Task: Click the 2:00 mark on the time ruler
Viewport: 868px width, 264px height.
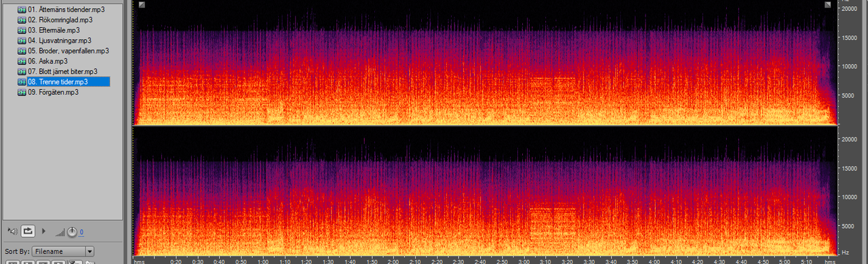Action: click(393, 261)
